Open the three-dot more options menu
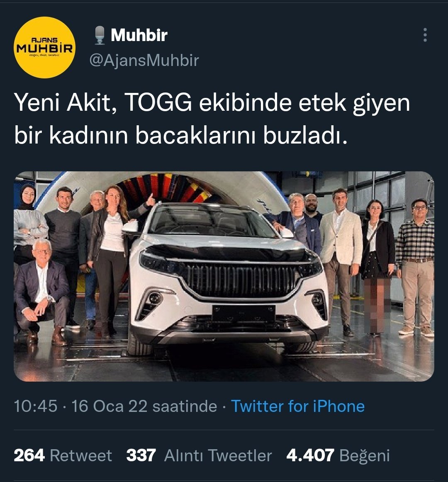 click(x=425, y=35)
